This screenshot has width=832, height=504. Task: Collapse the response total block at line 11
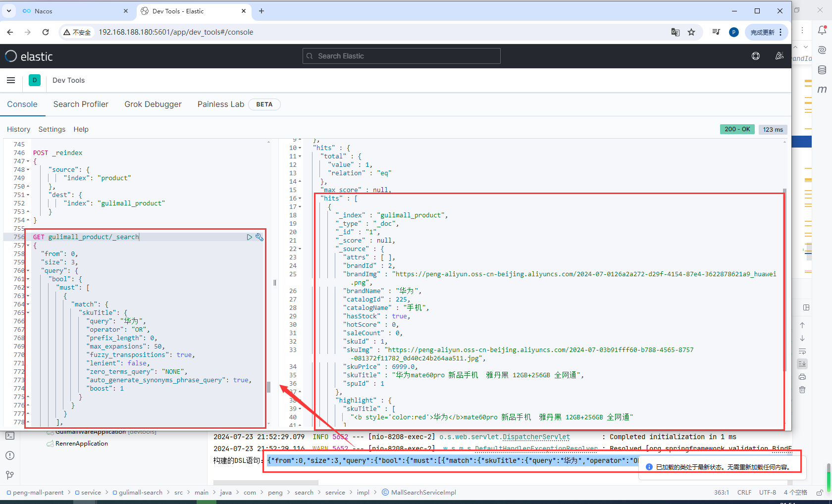coord(300,156)
